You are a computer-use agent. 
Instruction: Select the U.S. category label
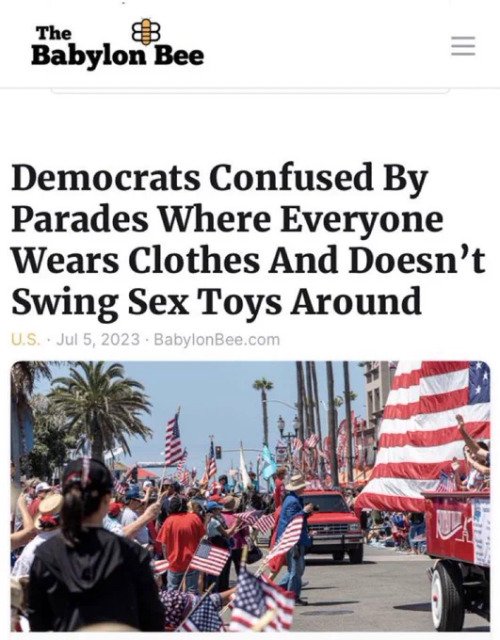26,340
